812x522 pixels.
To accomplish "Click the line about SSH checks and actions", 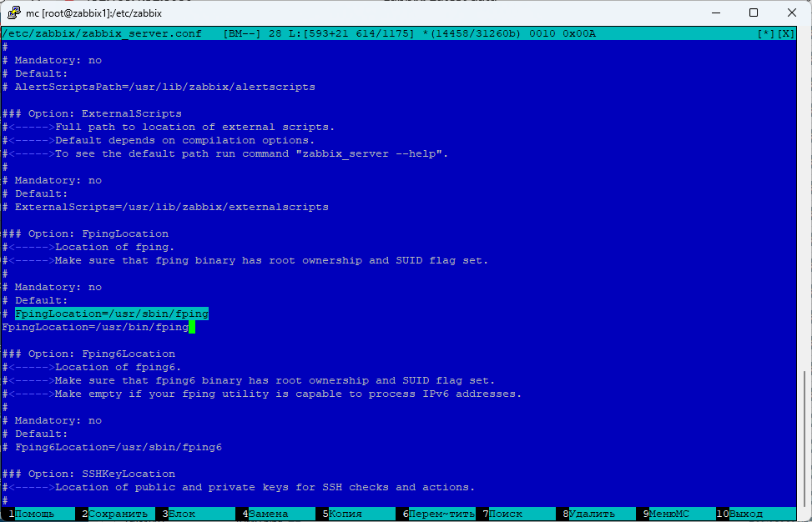I will tap(239, 487).
